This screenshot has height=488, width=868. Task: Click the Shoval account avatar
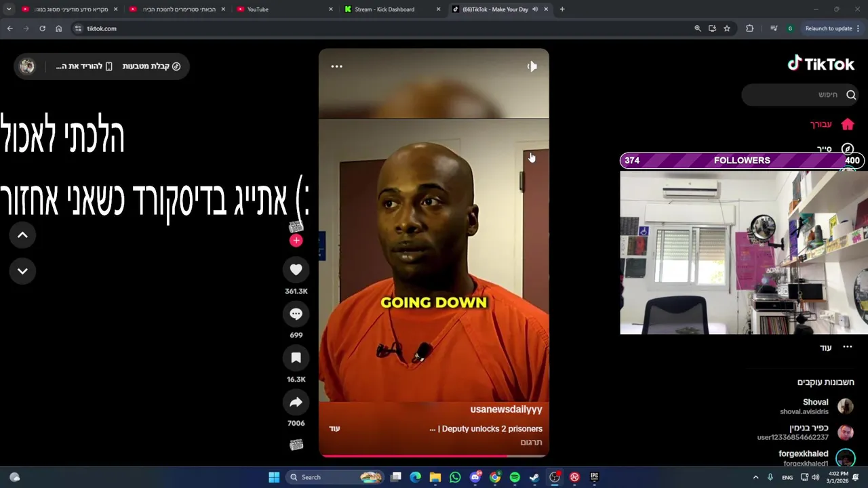click(x=846, y=406)
